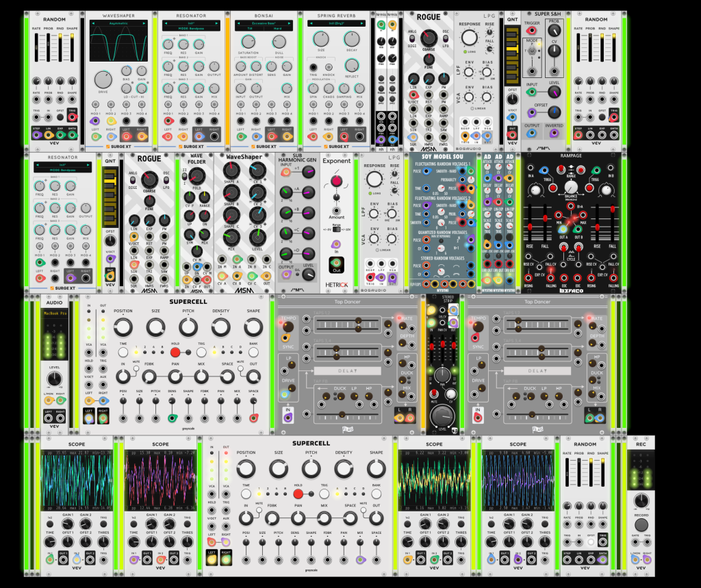Click the Spring Reverb CHAOS knob
Image resolution: width=701 pixels, height=588 pixels.
point(329,88)
